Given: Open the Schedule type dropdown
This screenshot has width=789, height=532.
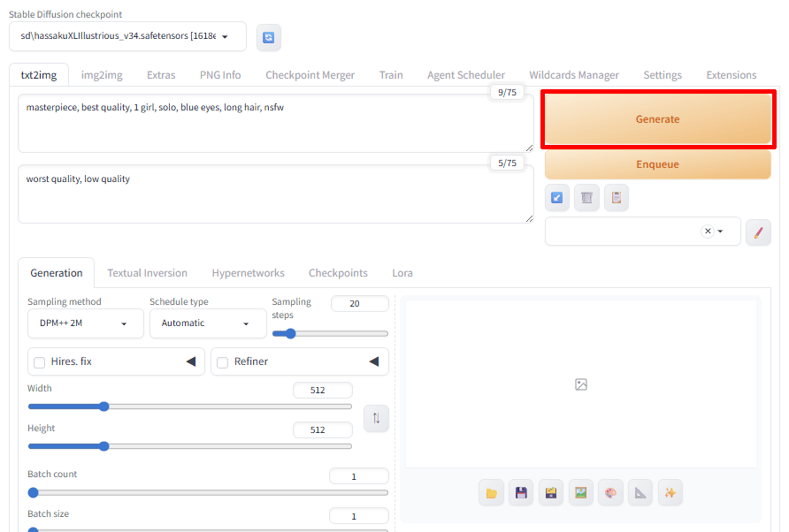Looking at the screenshot, I should [208, 323].
